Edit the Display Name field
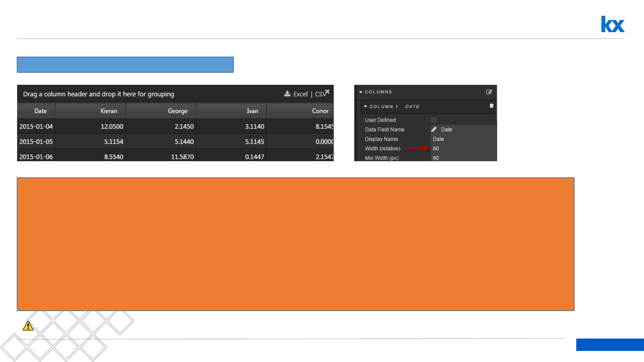Viewport: 644px width, 362px height. [x=463, y=139]
